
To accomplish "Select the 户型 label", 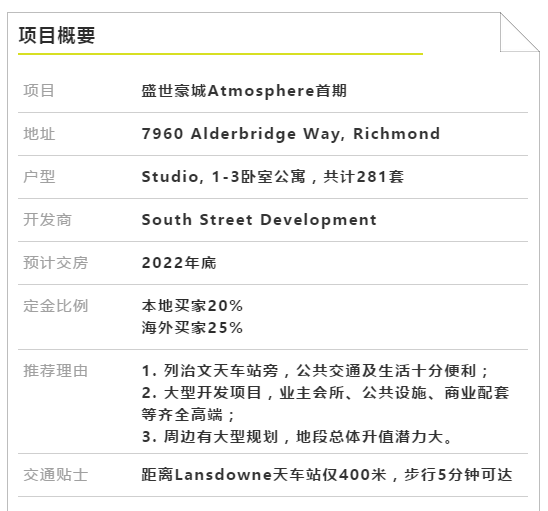I will (x=39, y=177).
